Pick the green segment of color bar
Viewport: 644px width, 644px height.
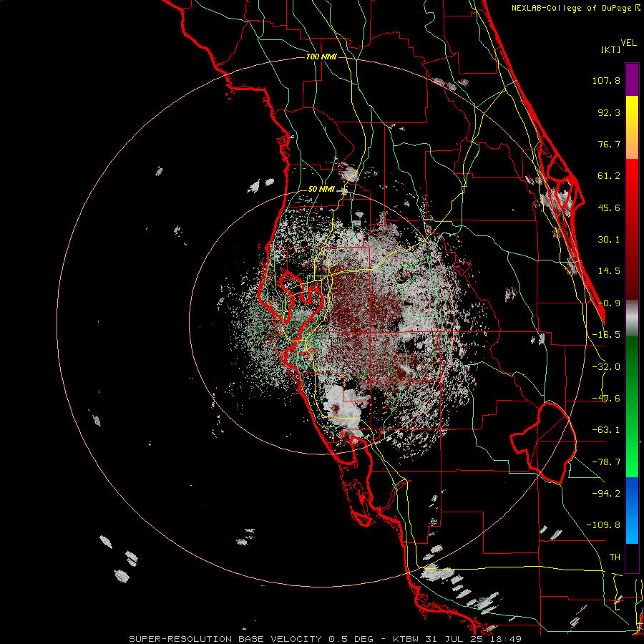tap(632, 406)
